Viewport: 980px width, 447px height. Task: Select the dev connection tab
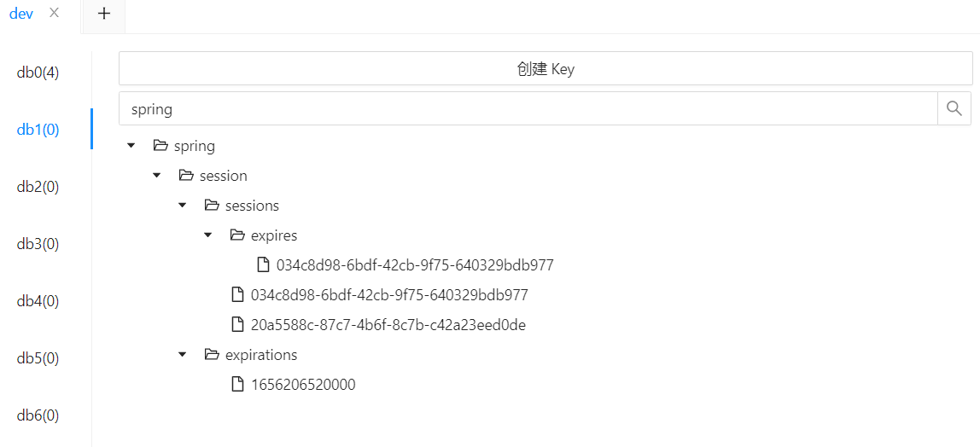[21, 14]
